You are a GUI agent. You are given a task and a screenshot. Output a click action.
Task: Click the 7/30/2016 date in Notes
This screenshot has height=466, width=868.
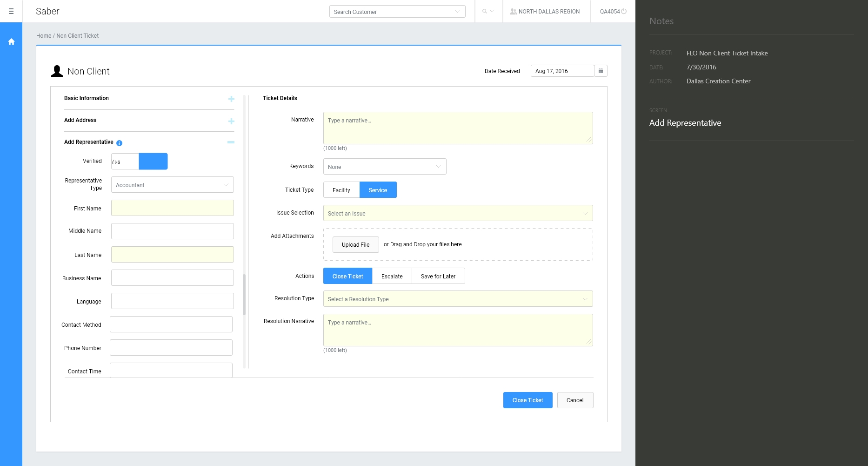click(x=701, y=67)
